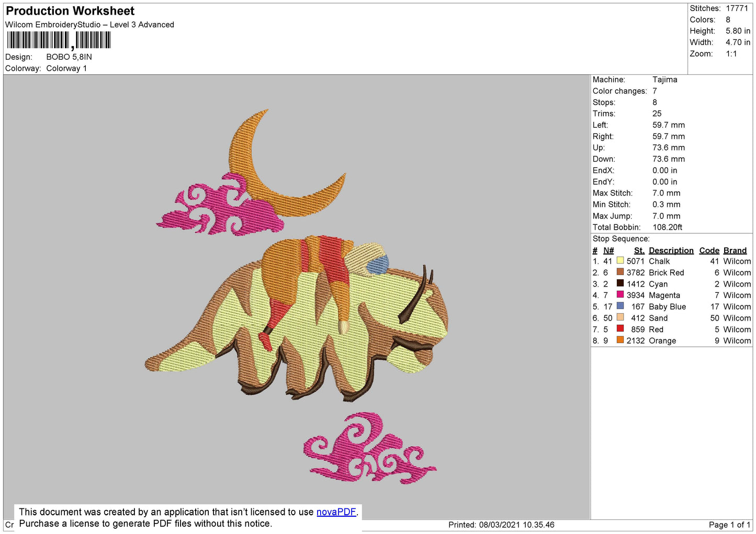Screen dimensions: 756x534
Task: Select the Cyan color swatch
Action: tap(620, 283)
